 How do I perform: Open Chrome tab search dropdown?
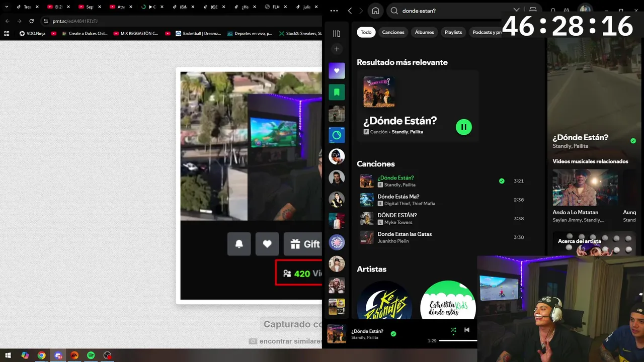click(x=7, y=7)
